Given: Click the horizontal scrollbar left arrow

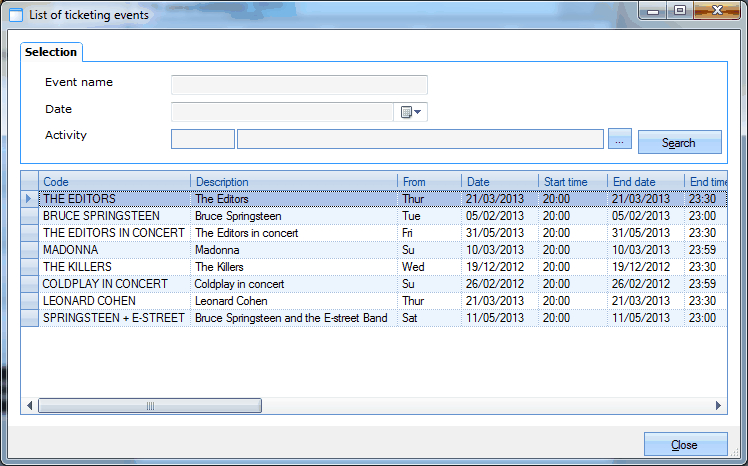Looking at the screenshot, I should [x=30, y=406].
